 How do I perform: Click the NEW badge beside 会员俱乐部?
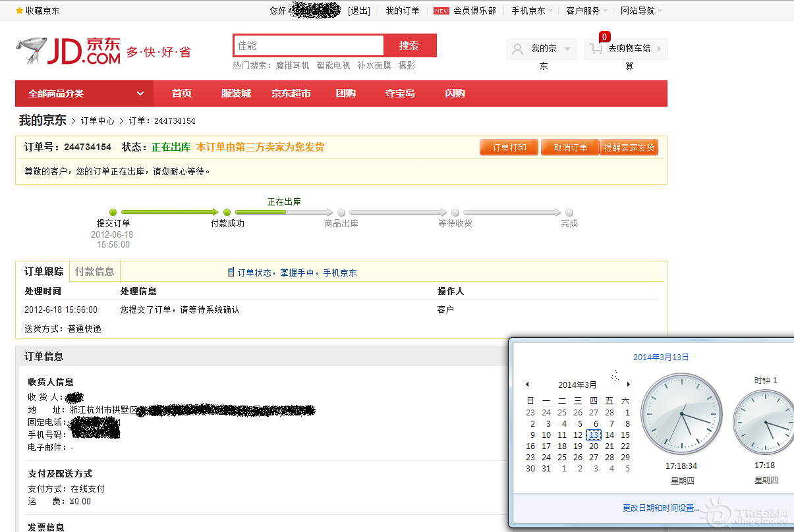click(x=441, y=11)
